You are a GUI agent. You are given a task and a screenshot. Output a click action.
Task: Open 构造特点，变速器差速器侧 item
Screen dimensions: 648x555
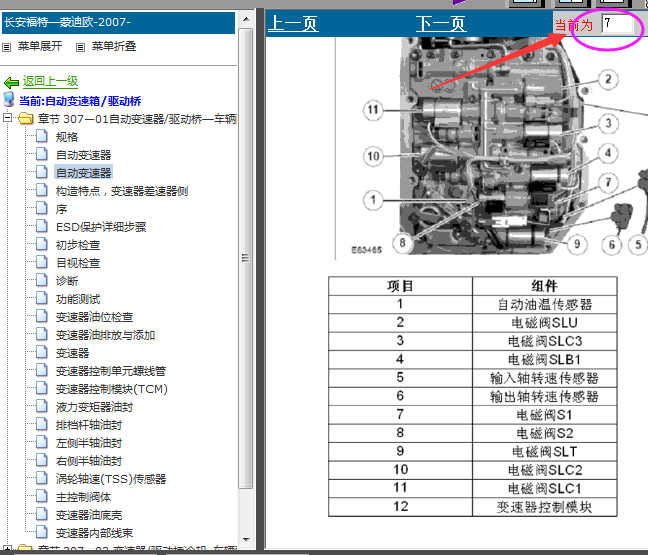pos(122,191)
